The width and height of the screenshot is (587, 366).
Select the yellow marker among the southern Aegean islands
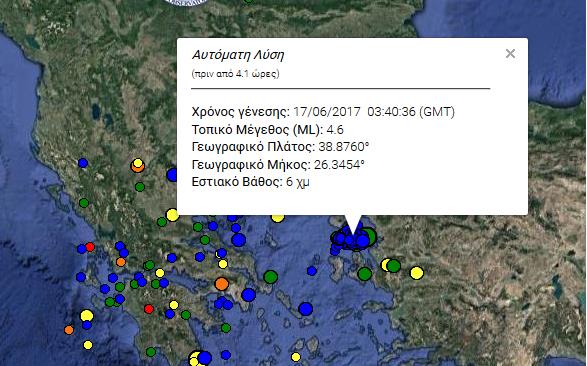[x=296, y=357]
